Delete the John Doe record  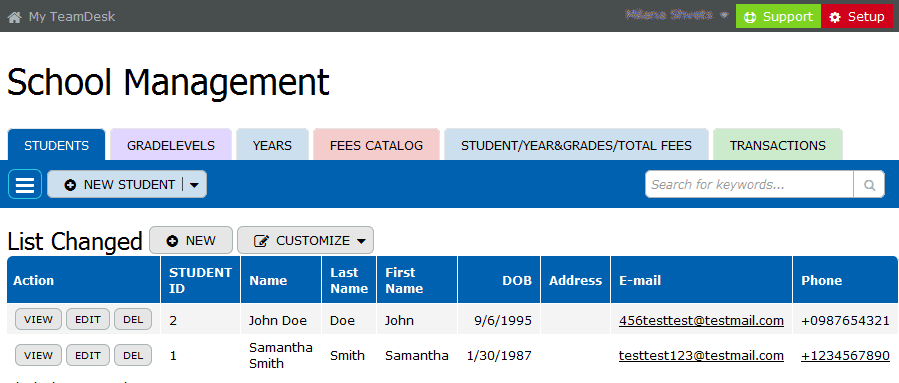tap(133, 319)
